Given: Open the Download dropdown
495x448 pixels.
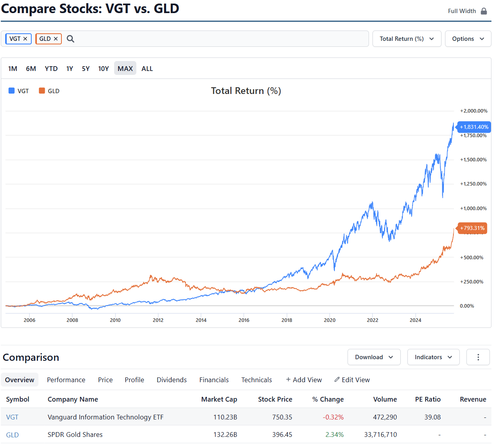Looking at the screenshot, I should pos(374,357).
